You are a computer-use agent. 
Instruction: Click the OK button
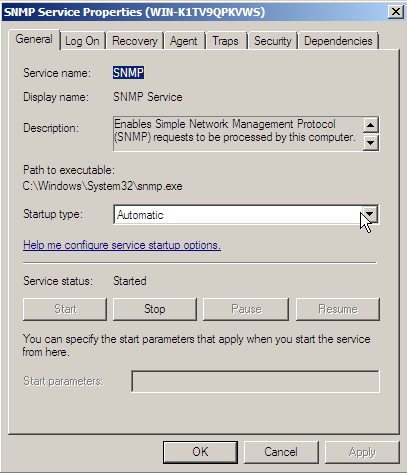click(200, 452)
